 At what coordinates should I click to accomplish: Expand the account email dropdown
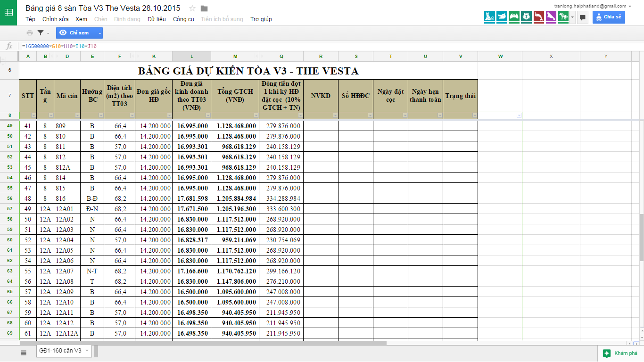[x=630, y=6]
